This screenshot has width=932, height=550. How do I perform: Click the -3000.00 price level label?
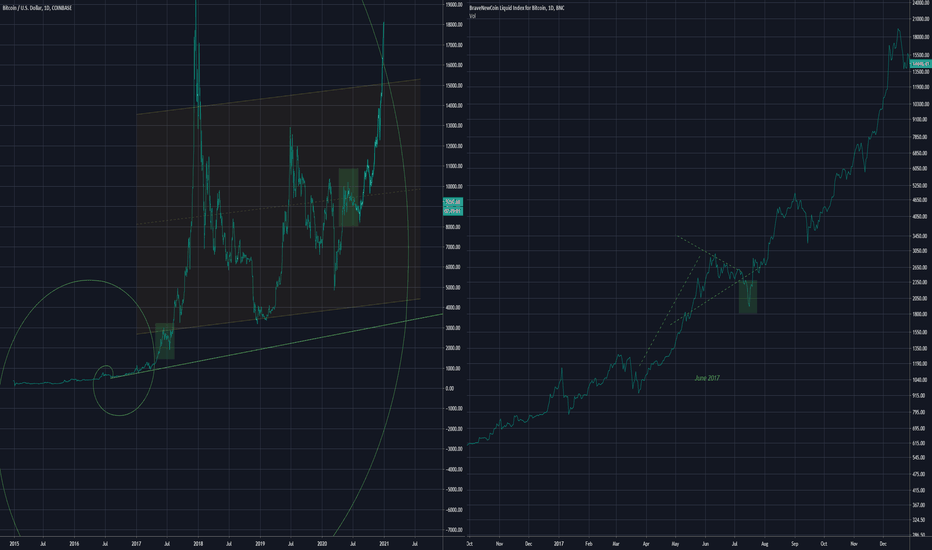click(x=454, y=450)
